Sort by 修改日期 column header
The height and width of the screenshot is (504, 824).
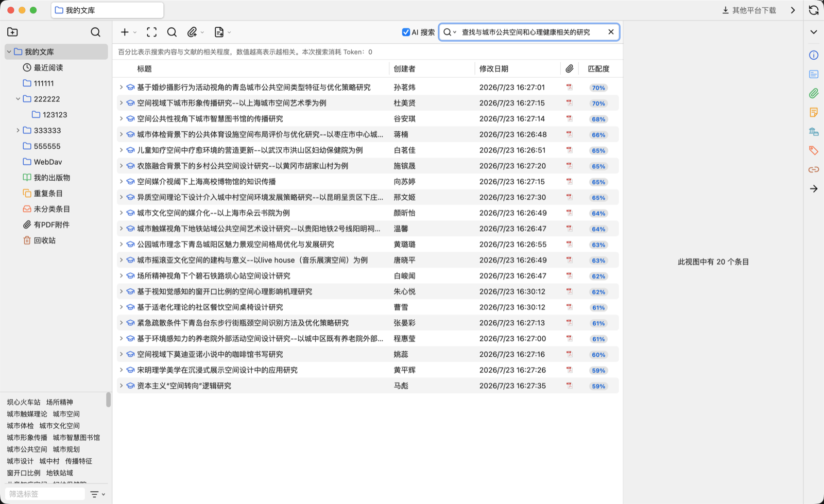click(x=494, y=68)
